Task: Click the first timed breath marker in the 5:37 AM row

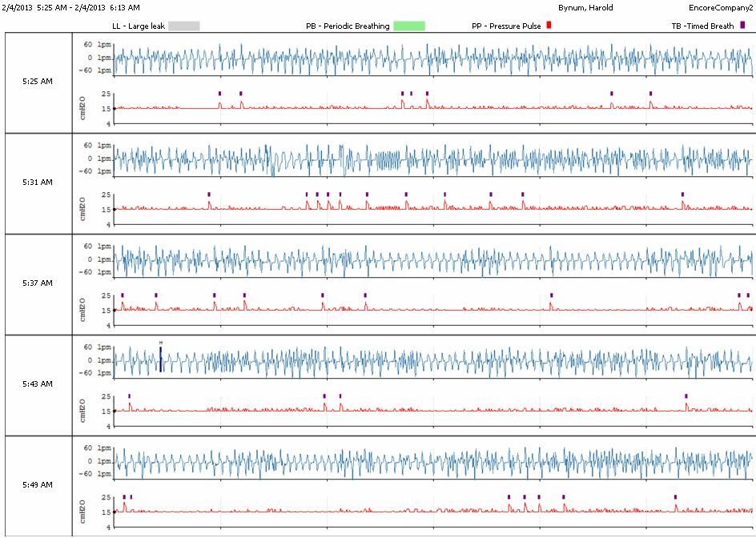Action: [x=123, y=295]
